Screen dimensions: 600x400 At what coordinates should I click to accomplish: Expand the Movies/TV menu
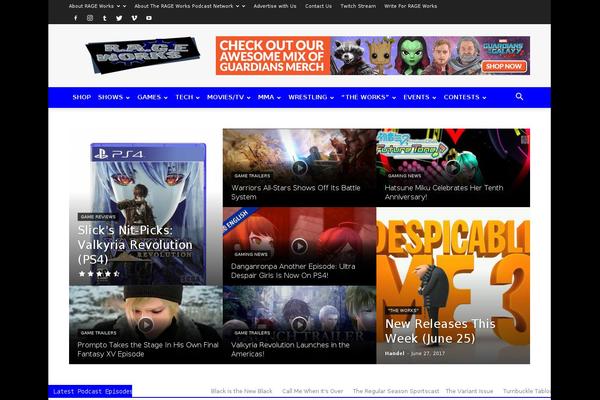(228, 97)
